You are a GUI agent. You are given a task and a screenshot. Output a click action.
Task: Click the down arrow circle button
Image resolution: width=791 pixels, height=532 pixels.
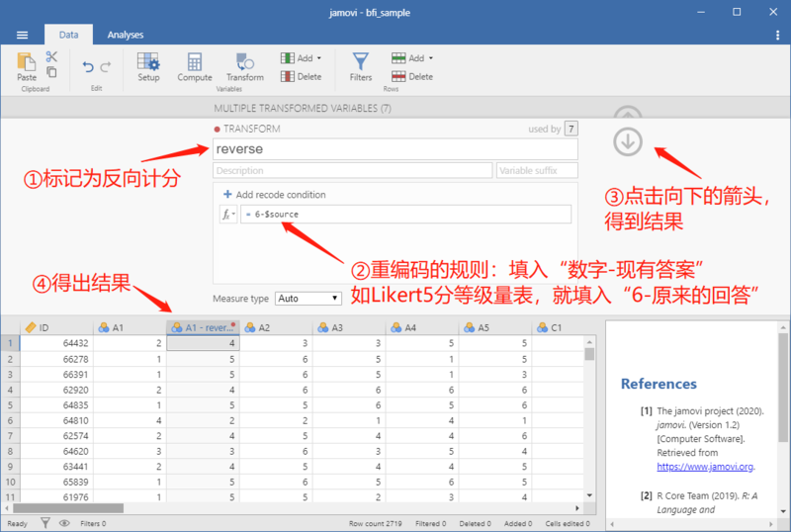628,141
